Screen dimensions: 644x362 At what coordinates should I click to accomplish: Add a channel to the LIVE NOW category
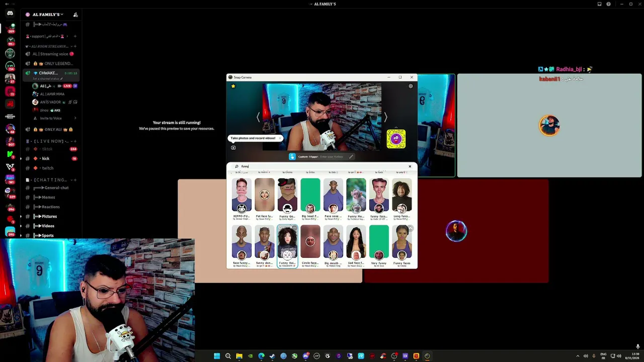[75, 141]
